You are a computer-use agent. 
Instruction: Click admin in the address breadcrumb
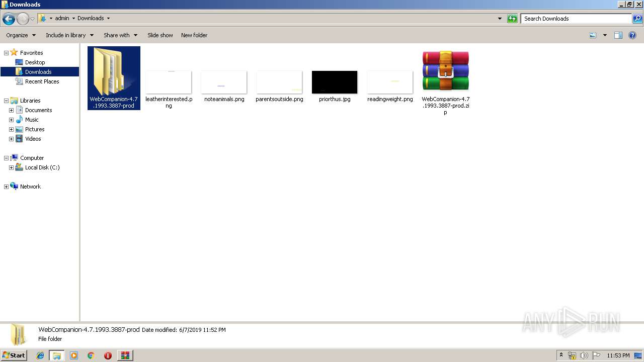(62, 18)
